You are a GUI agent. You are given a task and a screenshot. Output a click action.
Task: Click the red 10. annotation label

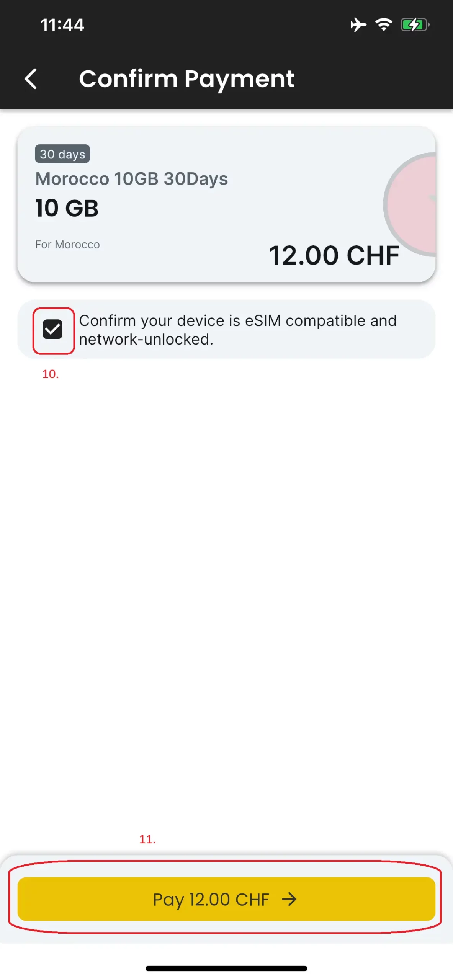[50, 374]
